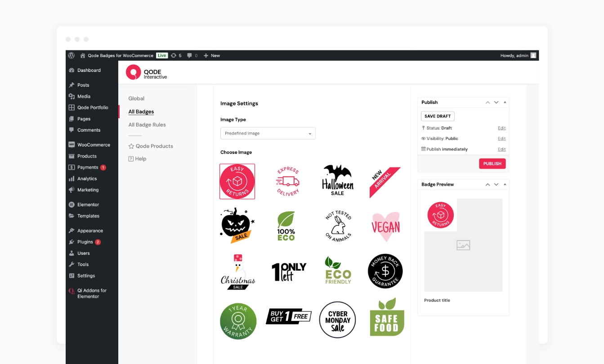Screen dimensions: 604x364
Task: Choose the Eco Friendly badge
Action: point(338,271)
